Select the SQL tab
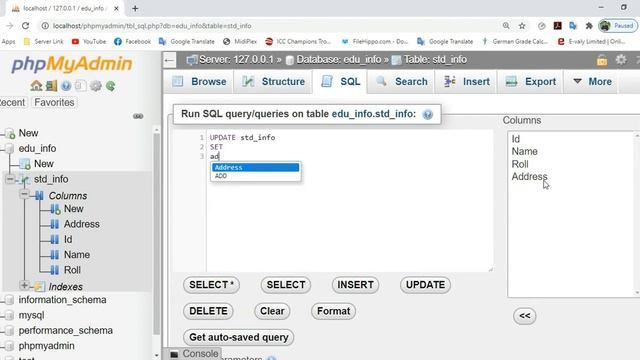Screen dimensions: 640x360 point(340,82)
